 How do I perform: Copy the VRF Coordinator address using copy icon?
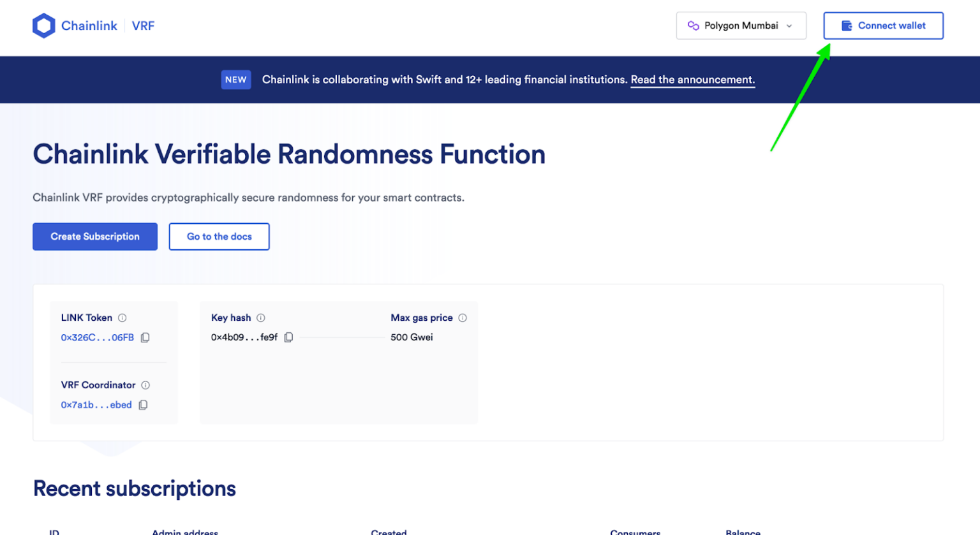[x=142, y=404]
